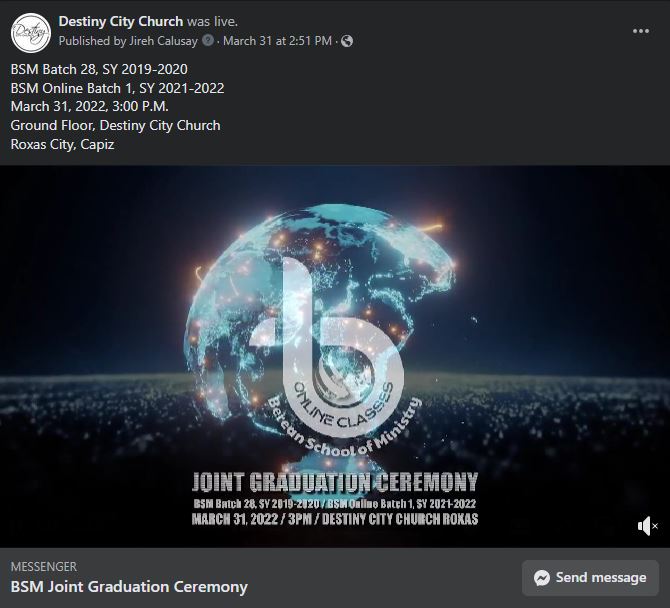The height and width of the screenshot is (608, 670).
Task: Click the MESSENGER label above the title
Action: (x=44, y=567)
